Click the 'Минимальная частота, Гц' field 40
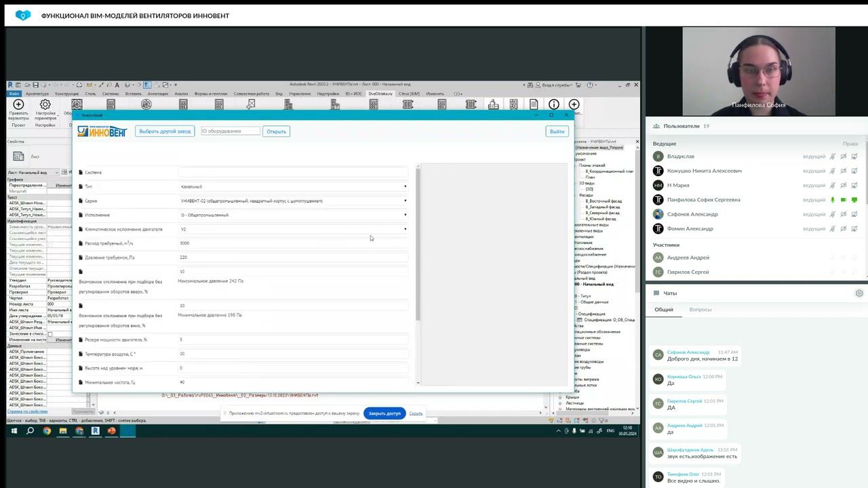Screen dimensions: 868x488 [x=293, y=382]
